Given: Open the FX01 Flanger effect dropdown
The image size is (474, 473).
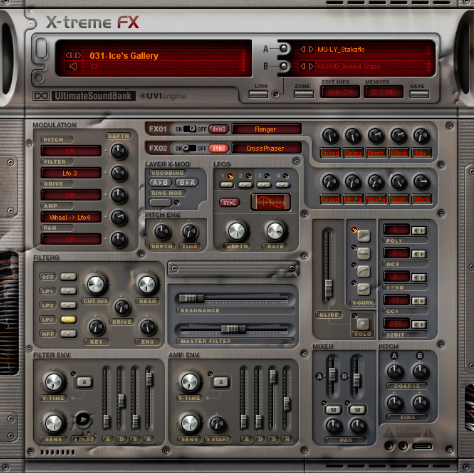Looking at the screenshot, I should 266,129.
